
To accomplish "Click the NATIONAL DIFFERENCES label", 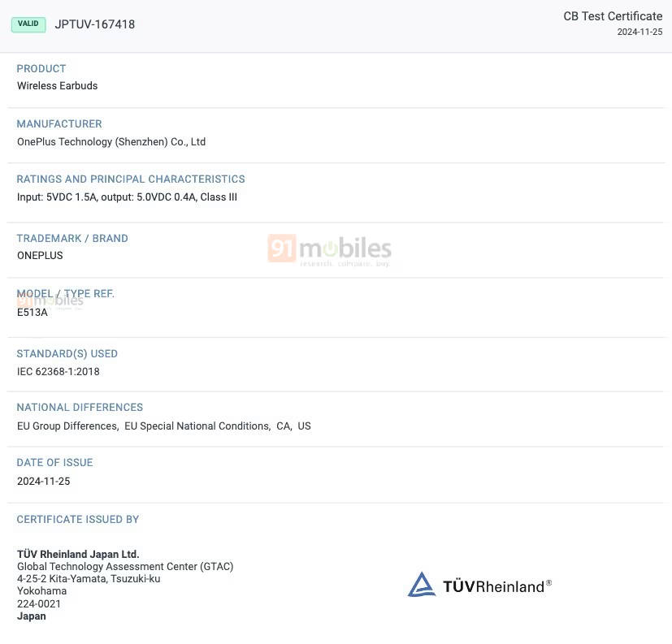I will pos(80,407).
